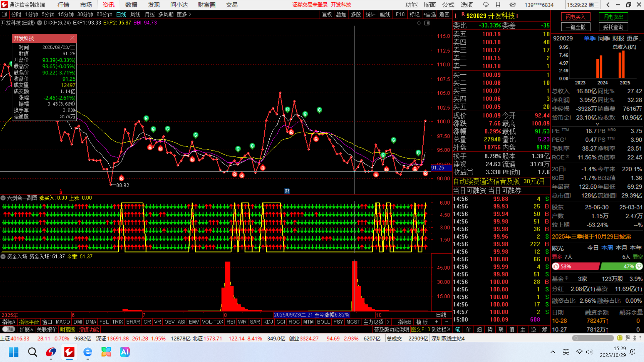Open the mobile phone icon in title bar

tap(498, 5)
